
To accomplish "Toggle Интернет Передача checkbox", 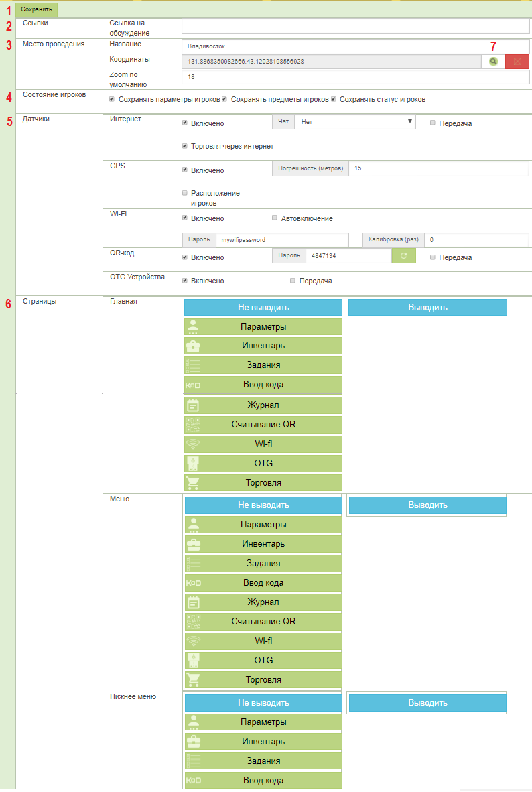I will [x=432, y=123].
